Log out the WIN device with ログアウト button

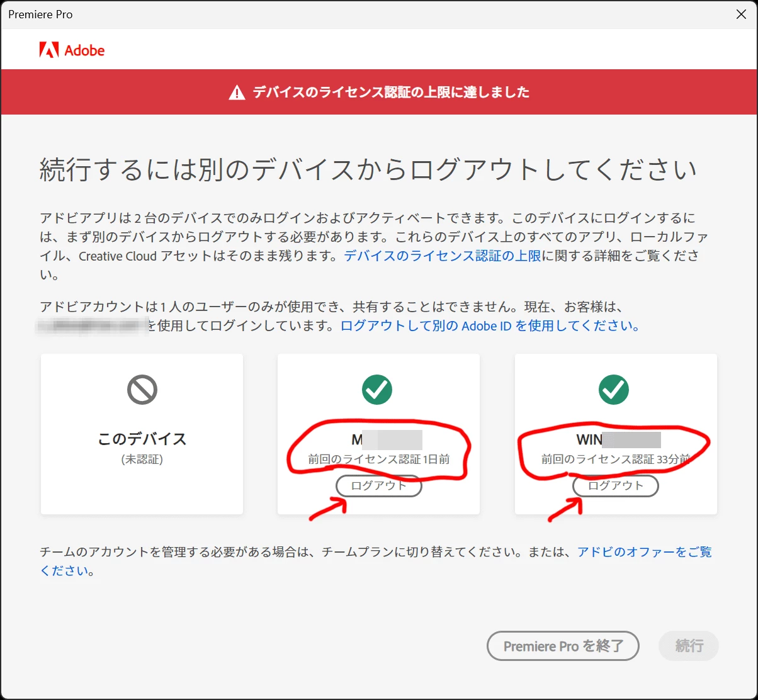click(615, 486)
